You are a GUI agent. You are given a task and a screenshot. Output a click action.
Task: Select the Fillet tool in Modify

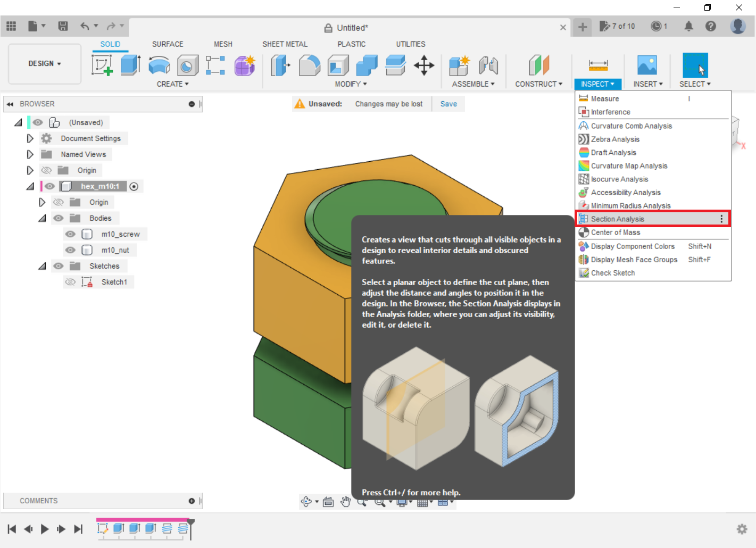click(309, 65)
